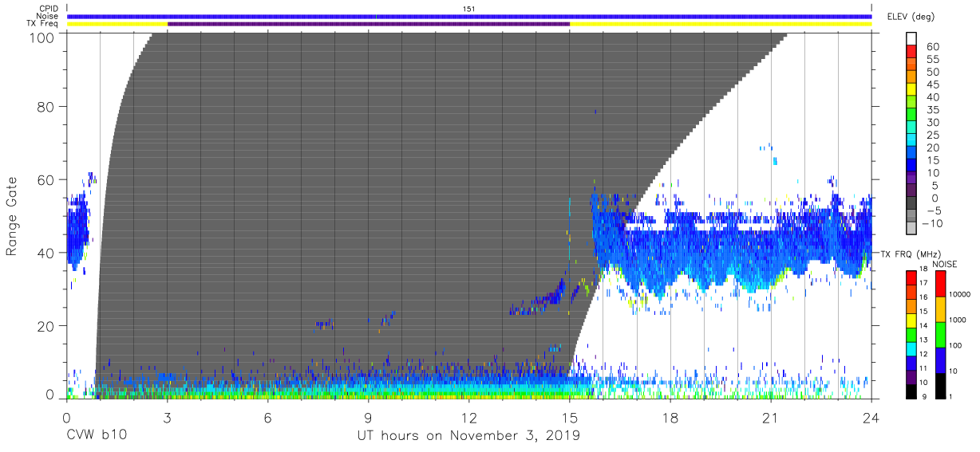This screenshot has width=980, height=452.
Task: Click the UT hours on November 3, 2019 title
Action: click(469, 437)
